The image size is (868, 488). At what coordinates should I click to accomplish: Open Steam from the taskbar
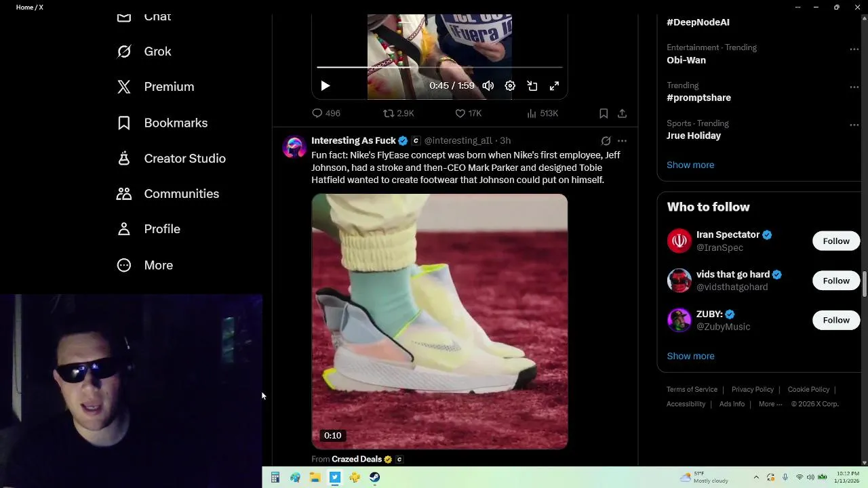(x=374, y=477)
